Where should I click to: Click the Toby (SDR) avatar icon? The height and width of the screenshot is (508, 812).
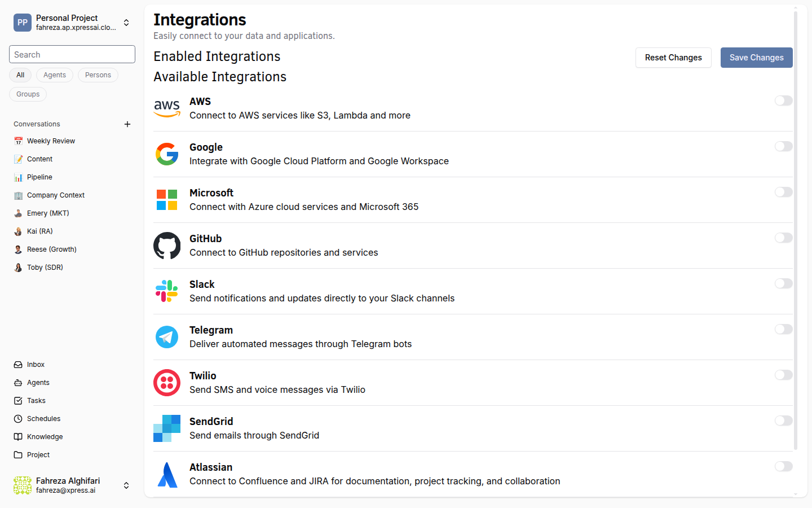(x=18, y=268)
